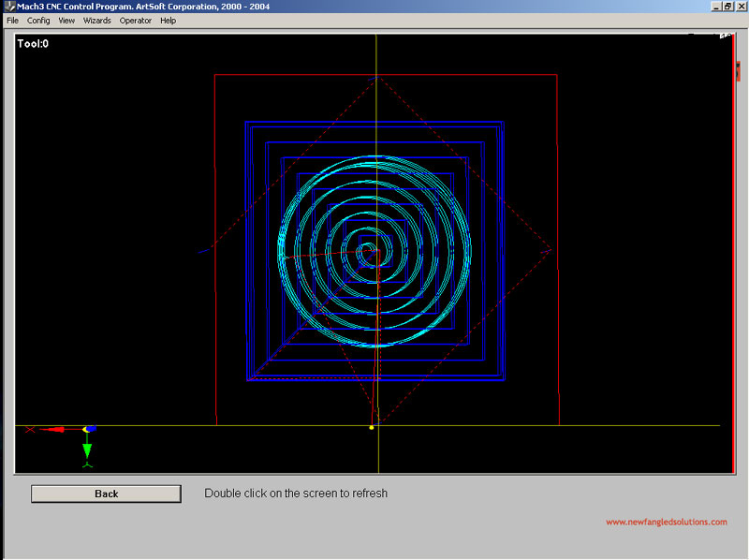Open the Config menu

coord(38,21)
